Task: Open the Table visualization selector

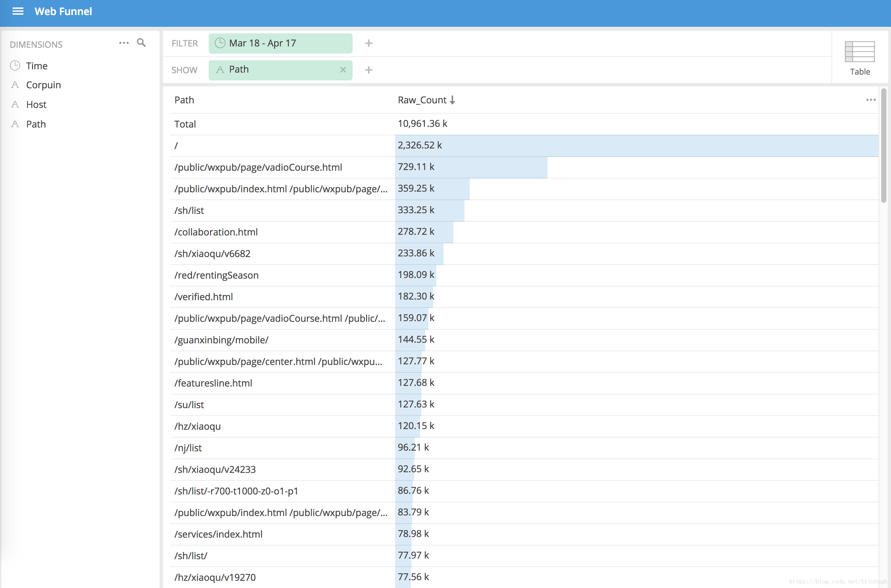Action: [860, 58]
